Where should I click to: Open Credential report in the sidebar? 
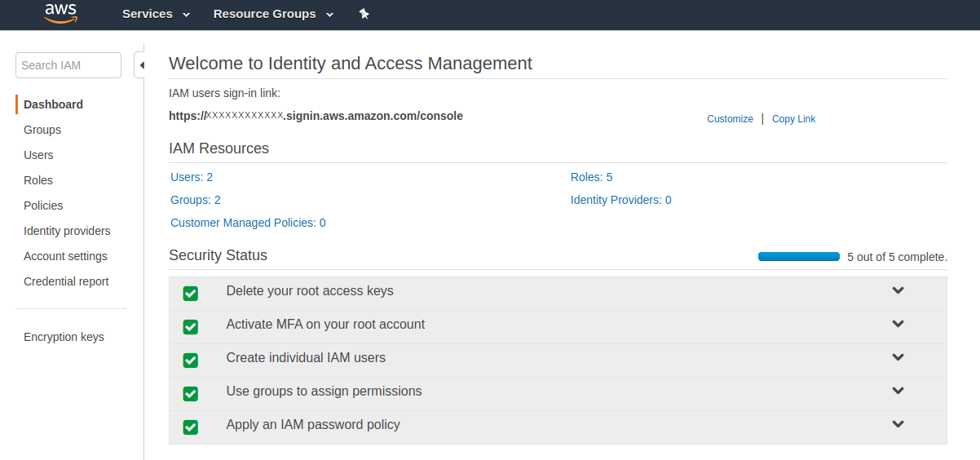66,281
